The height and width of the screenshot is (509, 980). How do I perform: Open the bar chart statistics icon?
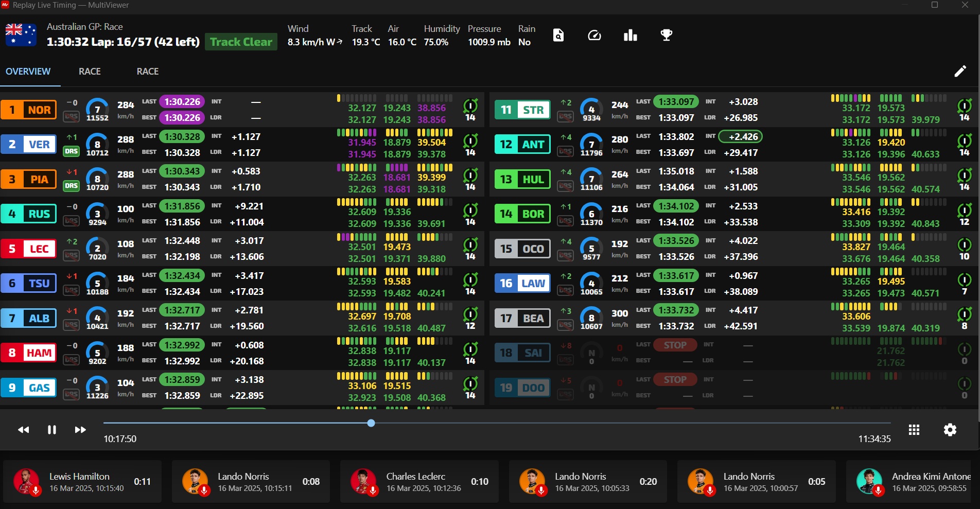[x=631, y=36]
